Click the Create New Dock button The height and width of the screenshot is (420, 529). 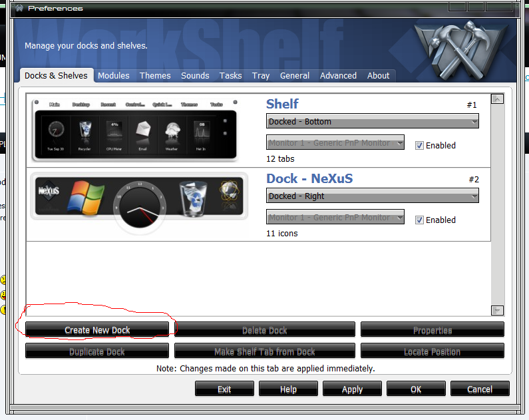tap(97, 330)
